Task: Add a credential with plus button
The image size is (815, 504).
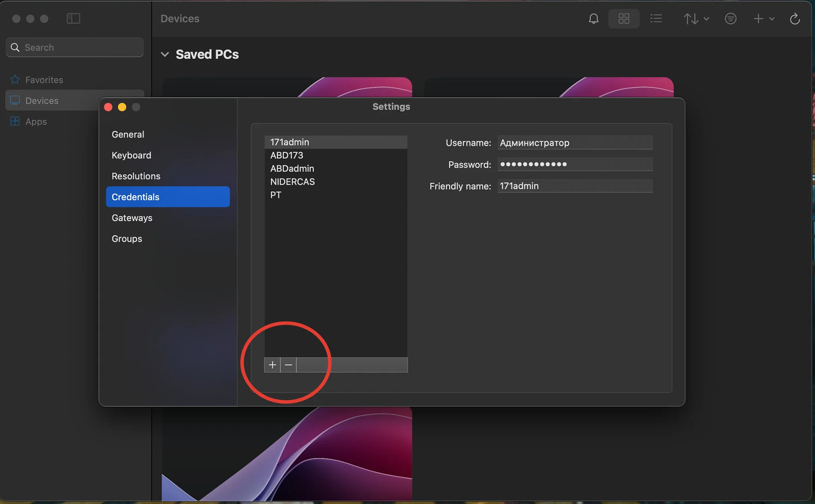Action: pos(272,365)
